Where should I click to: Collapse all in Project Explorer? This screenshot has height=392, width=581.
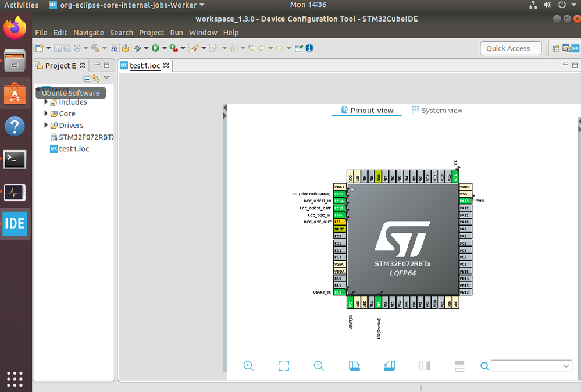87,79
